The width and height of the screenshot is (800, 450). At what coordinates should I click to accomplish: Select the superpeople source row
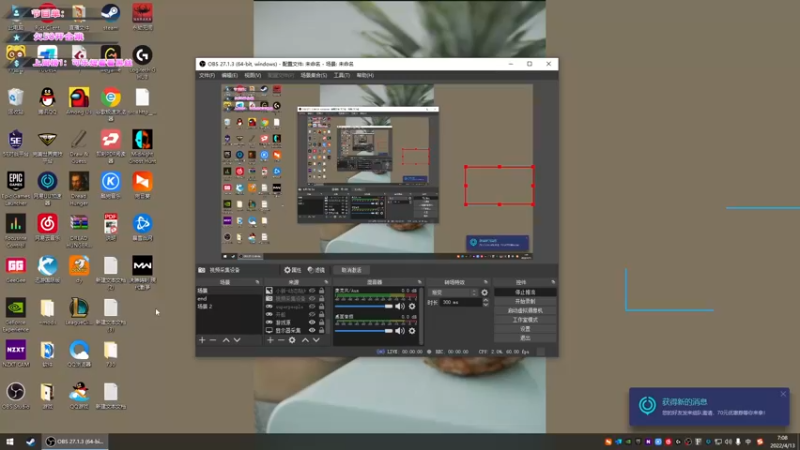pos(296,307)
